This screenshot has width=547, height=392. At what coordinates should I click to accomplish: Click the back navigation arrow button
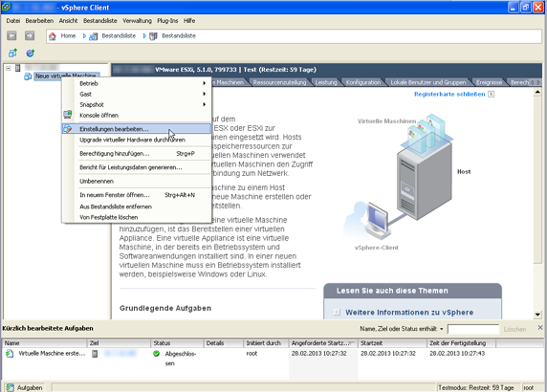[11, 35]
